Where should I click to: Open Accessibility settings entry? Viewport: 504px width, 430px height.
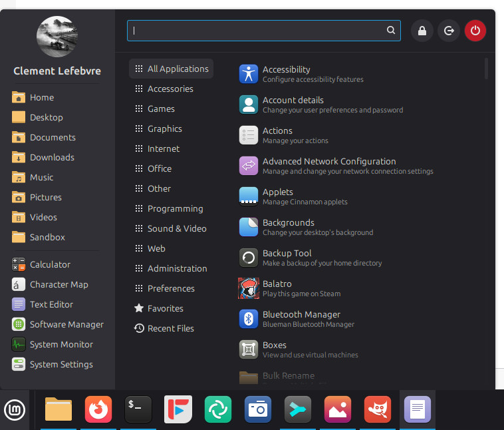pos(286,74)
